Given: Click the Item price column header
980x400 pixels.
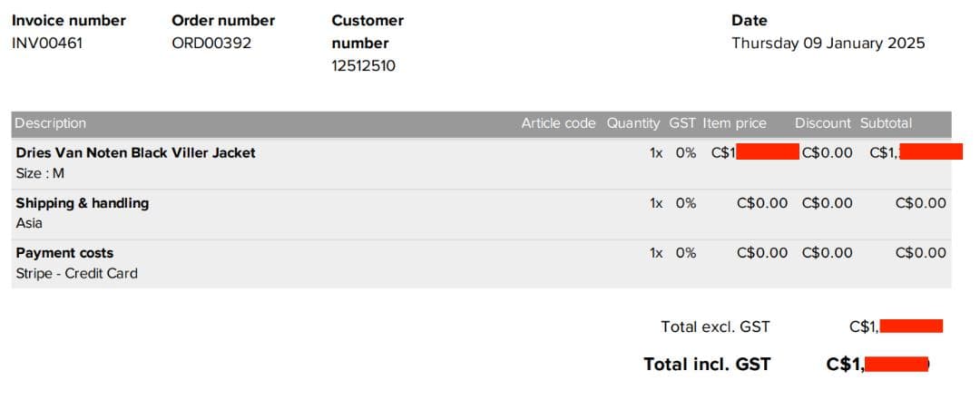Looking at the screenshot, I should tap(734, 123).
